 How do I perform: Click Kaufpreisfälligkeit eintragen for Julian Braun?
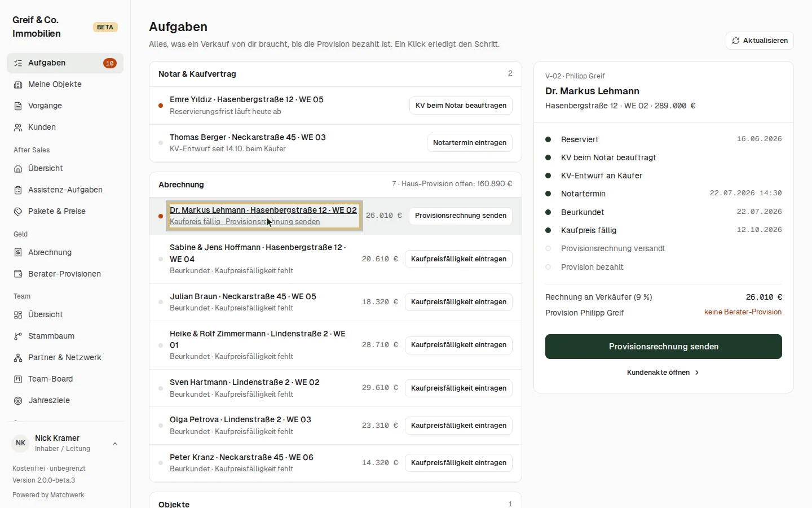(x=458, y=302)
